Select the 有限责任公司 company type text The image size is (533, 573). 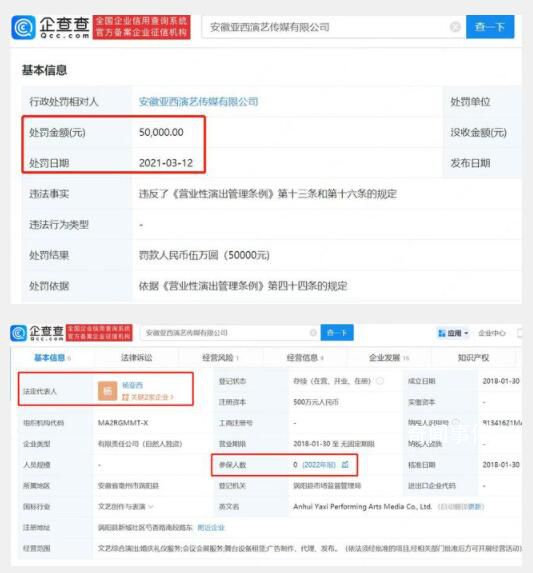coord(140,444)
